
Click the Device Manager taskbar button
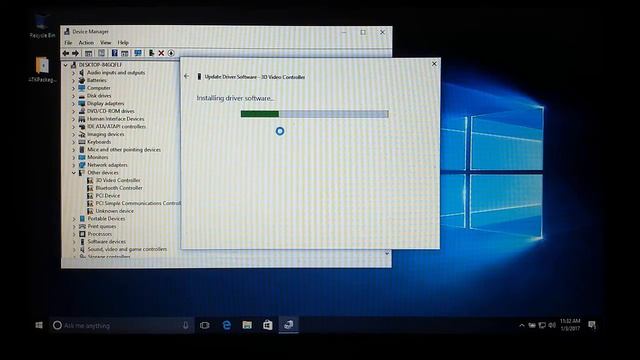pyautogui.click(x=289, y=325)
